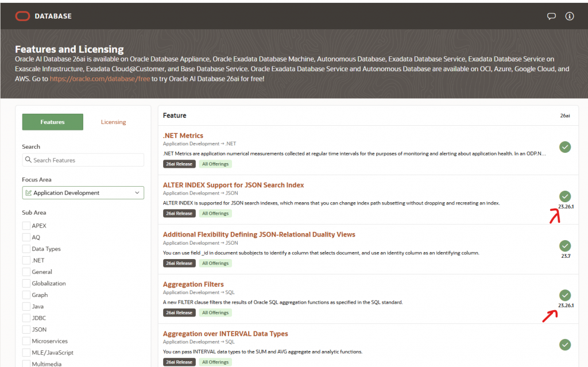Enable the Data Types checkbox
This screenshot has width=588, height=367.
[x=26, y=249]
